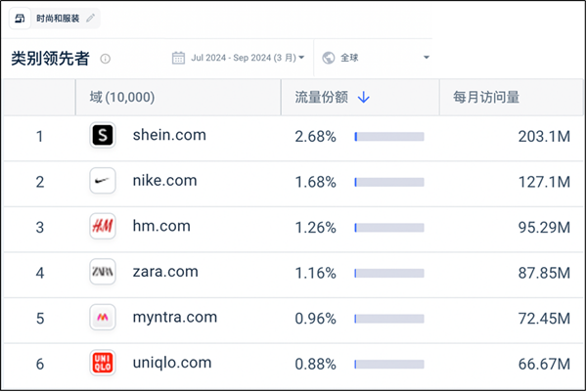Screen dimensions: 587x392
Task: Click the Myntra logo icon
Action: tap(103, 318)
